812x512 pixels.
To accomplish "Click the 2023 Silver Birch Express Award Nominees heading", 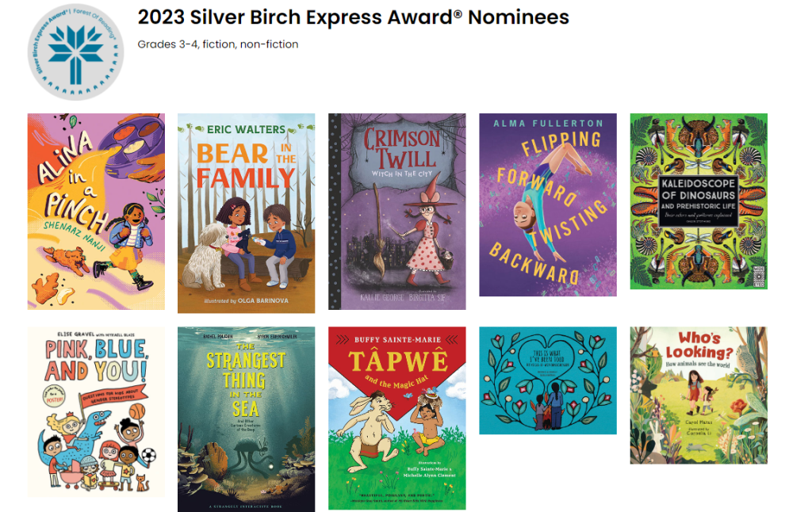I will (x=353, y=17).
